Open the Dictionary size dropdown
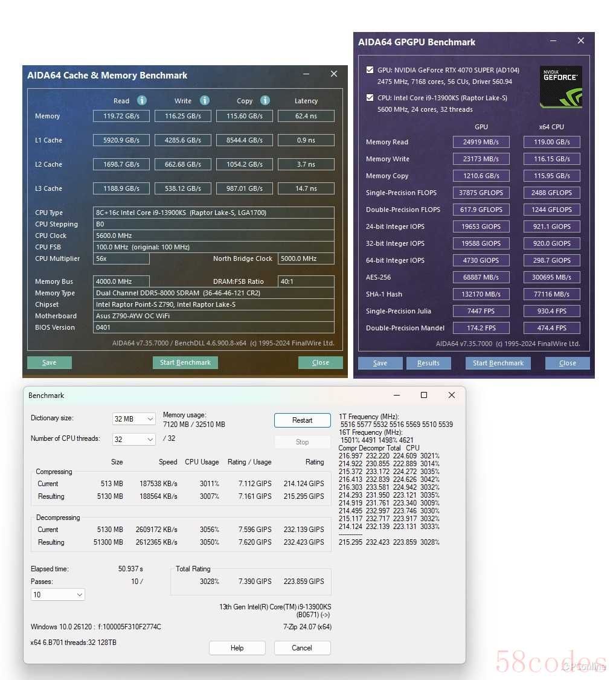The image size is (616, 680). point(134,419)
